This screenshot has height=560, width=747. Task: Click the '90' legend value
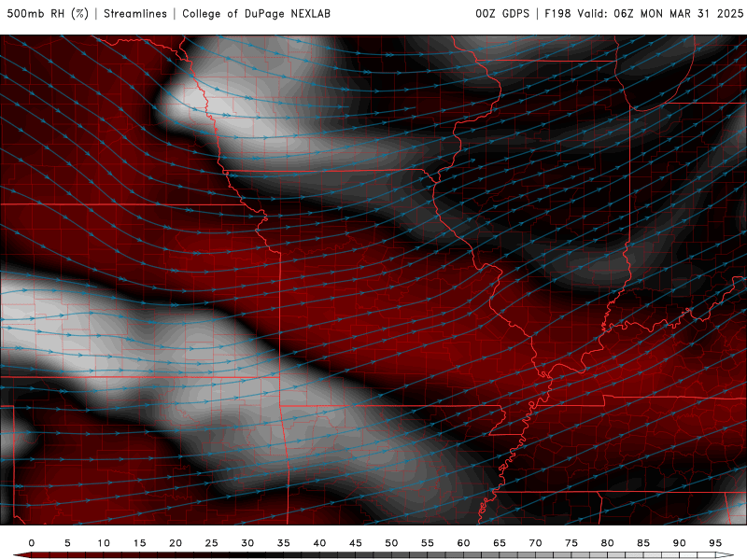pos(680,543)
